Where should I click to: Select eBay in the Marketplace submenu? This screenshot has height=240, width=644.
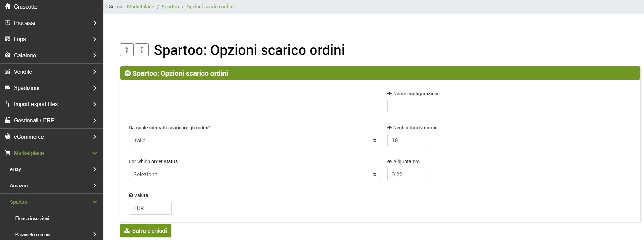pos(51,169)
